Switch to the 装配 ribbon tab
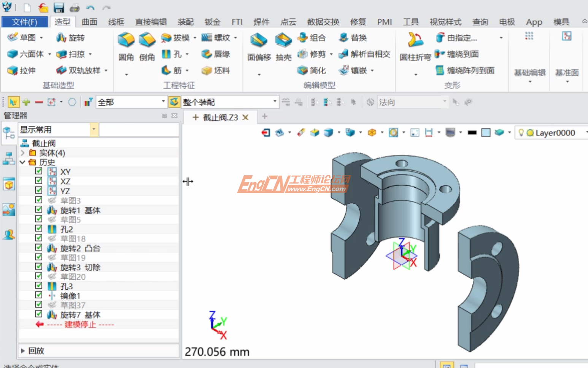Image resolution: width=588 pixels, height=368 pixels. click(185, 22)
